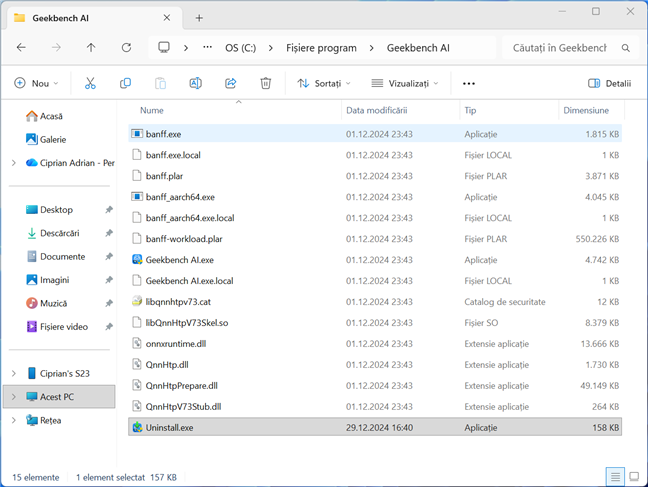Image resolution: width=648 pixels, height=487 pixels.
Task: Navigate to Fișiere program breadcrumb
Action: [321, 48]
